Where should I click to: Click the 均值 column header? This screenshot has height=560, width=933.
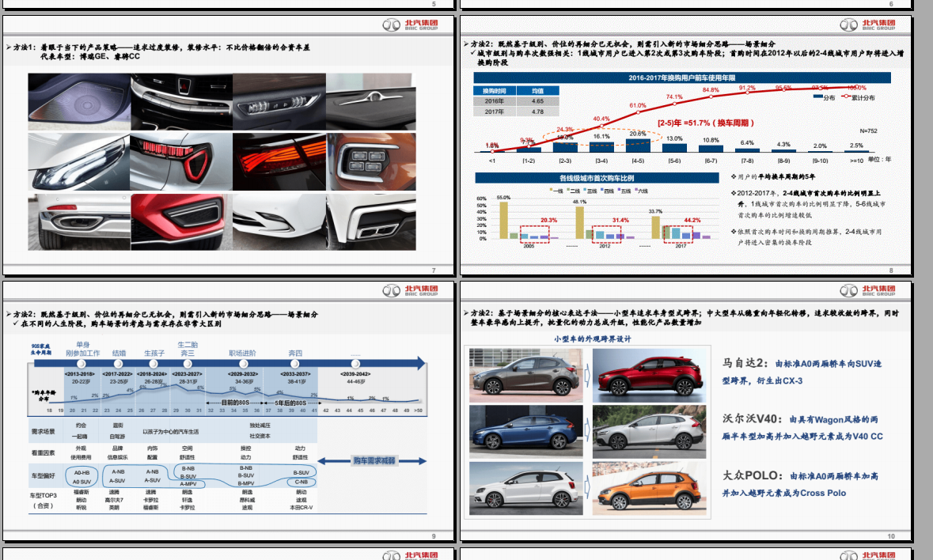[x=537, y=91]
